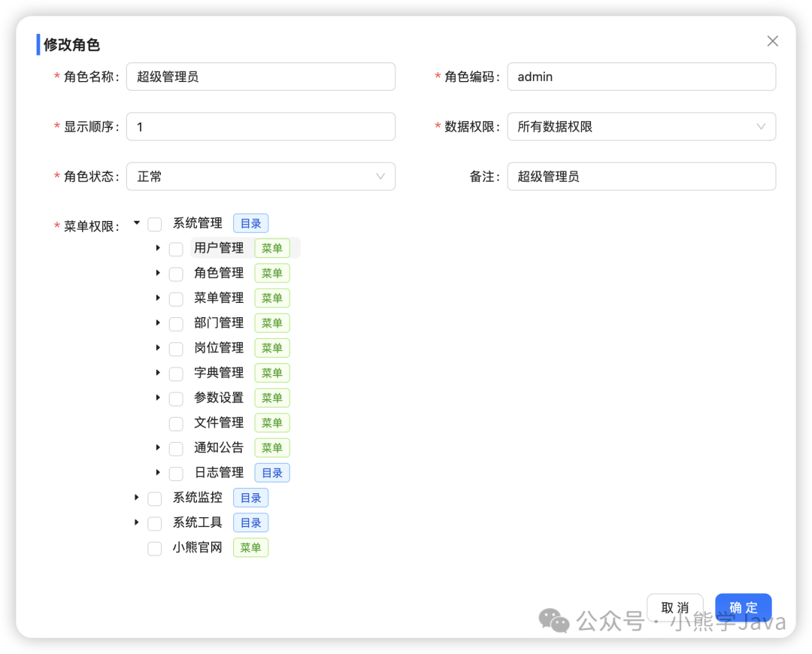
Task: Click the 确定 button
Action: point(743,607)
